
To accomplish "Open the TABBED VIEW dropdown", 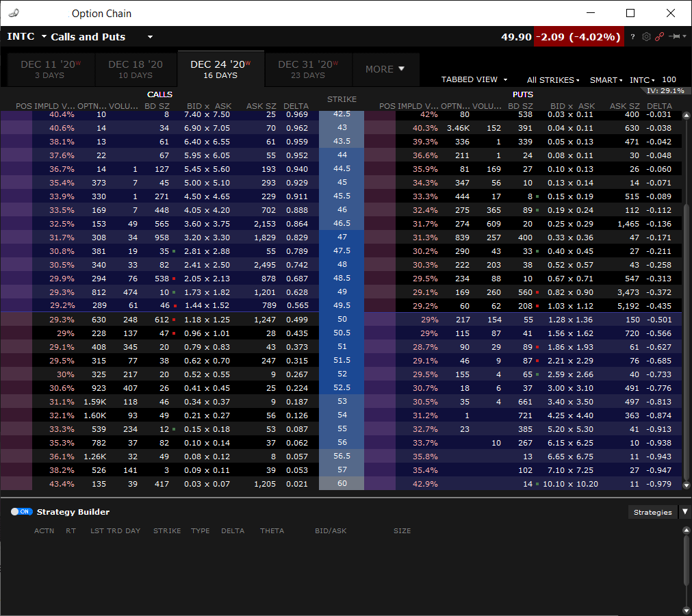I will 474,79.
